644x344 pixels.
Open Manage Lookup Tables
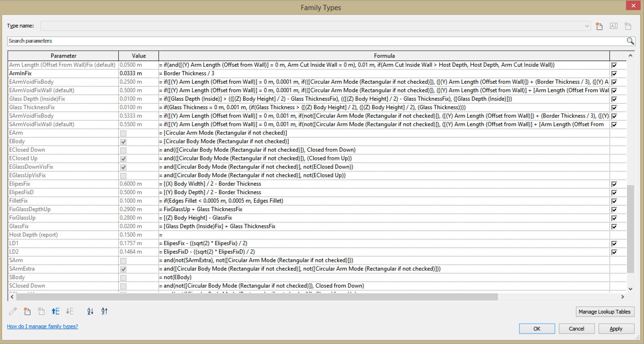605,311
